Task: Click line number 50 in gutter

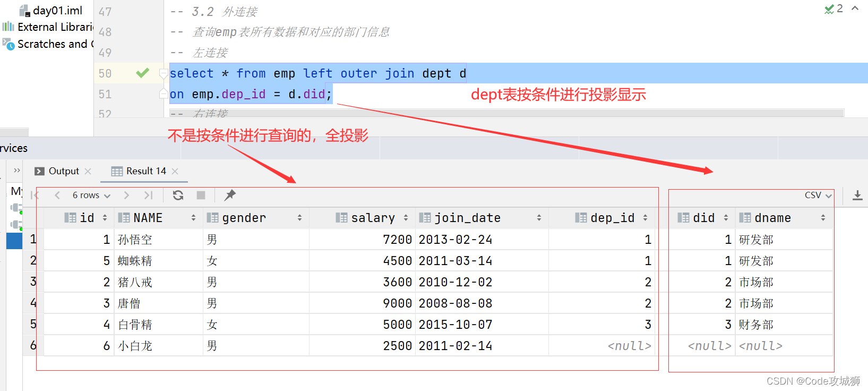Action: tap(105, 73)
